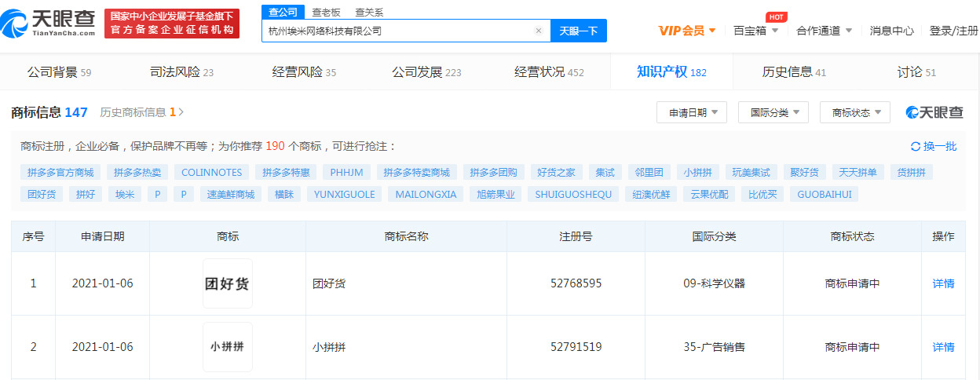Select the 知识产权 tab
This screenshot has height=380, width=980.
click(671, 72)
